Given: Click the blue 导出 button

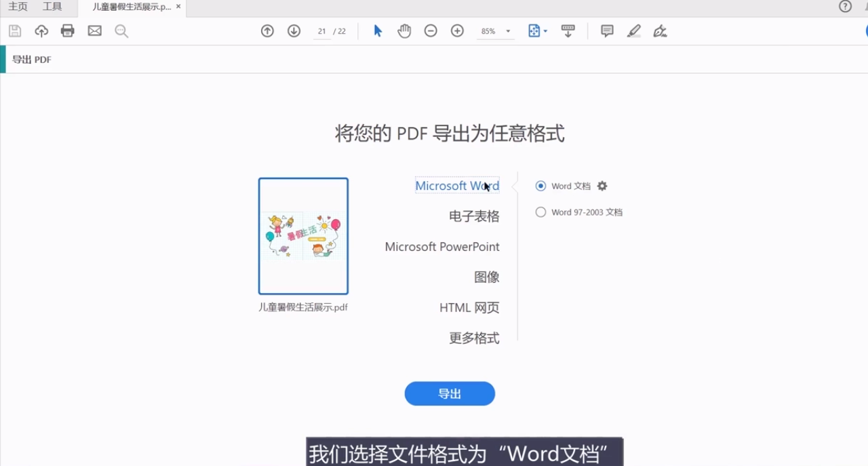Looking at the screenshot, I should click(450, 394).
